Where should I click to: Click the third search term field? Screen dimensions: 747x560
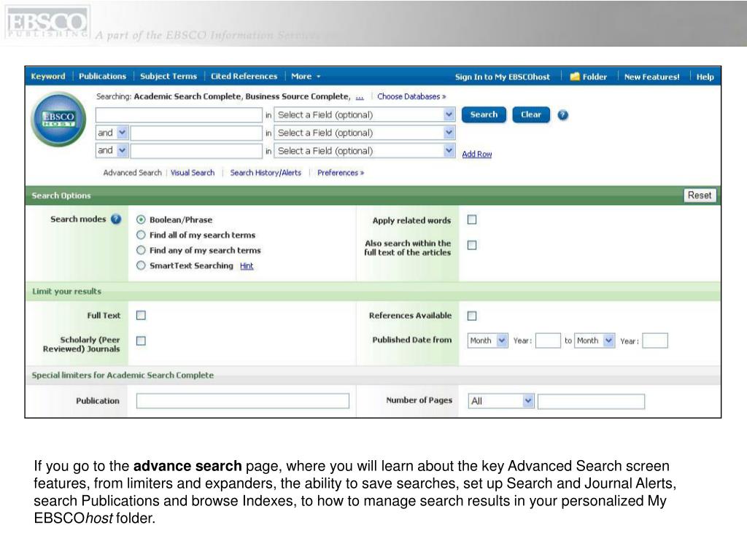196,151
